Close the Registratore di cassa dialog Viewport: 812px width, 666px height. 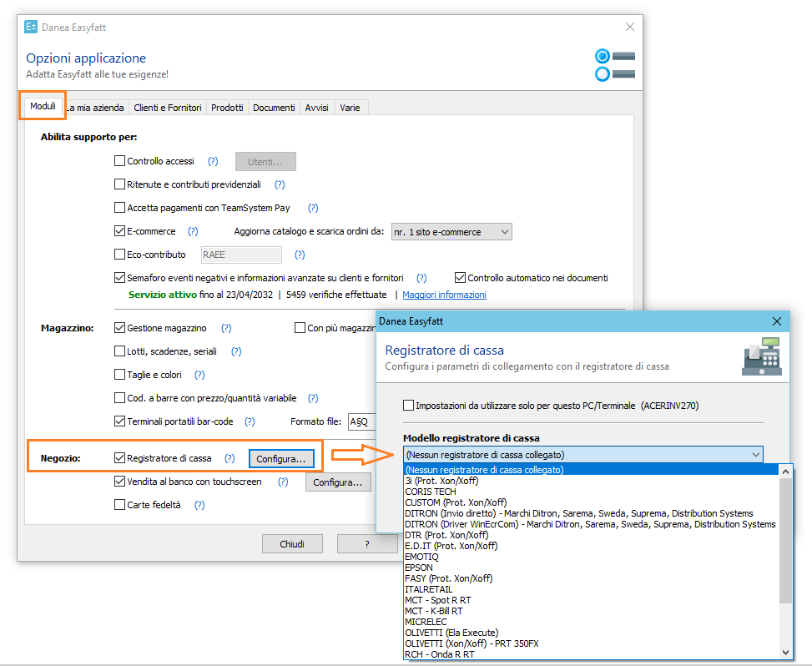point(777,321)
